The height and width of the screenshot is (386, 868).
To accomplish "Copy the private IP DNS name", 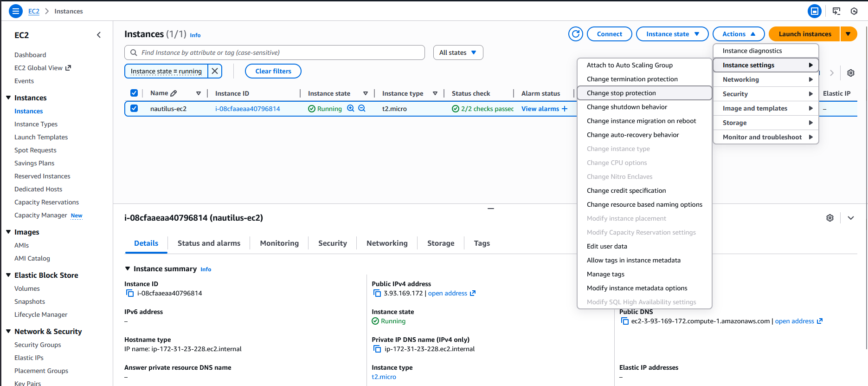I will [x=377, y=349].
